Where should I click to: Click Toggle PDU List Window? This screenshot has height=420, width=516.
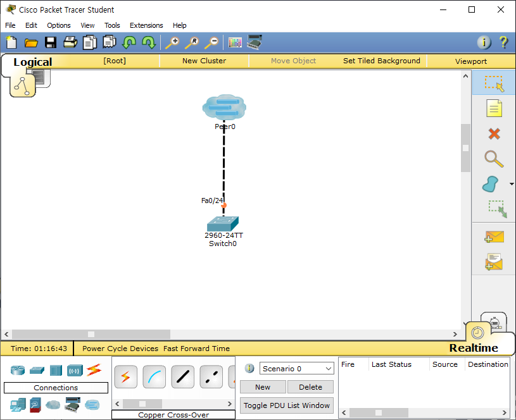coord(287,405)
